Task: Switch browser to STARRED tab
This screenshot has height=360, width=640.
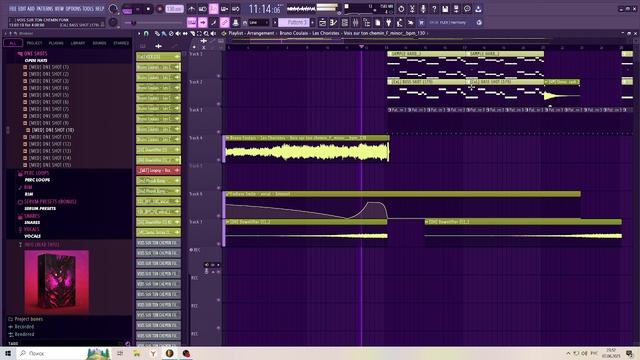Action: [121, 43]
